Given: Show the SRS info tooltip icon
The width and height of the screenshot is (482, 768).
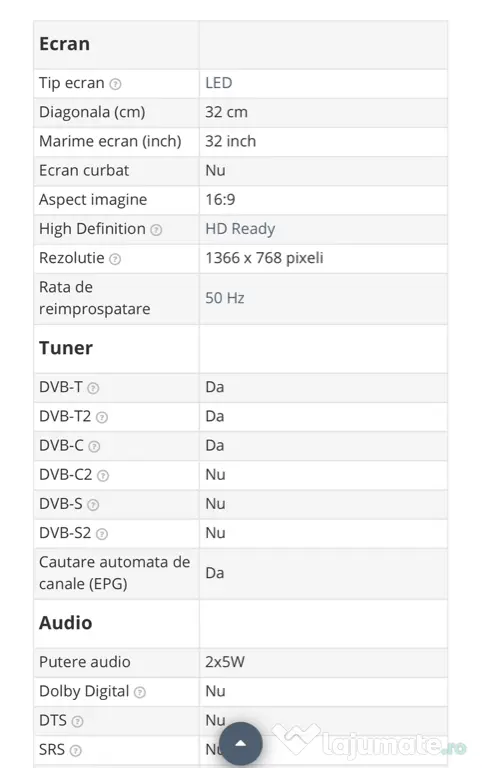Looking at the screenshot, I should [x=75, y=750].
